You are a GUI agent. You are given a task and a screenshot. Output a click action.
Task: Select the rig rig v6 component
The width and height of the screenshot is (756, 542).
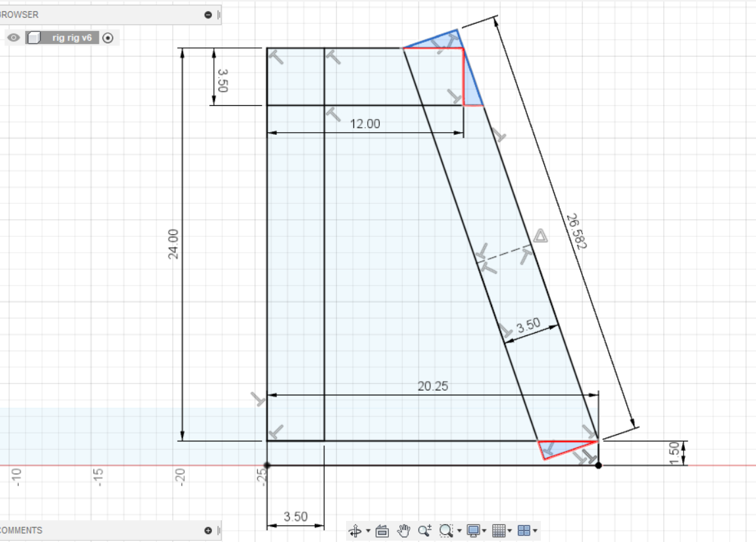(x=72, y=37)
